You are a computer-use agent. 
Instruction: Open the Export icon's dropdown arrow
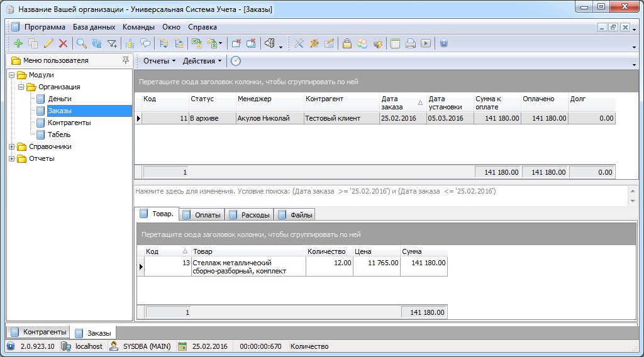point(221,43)
